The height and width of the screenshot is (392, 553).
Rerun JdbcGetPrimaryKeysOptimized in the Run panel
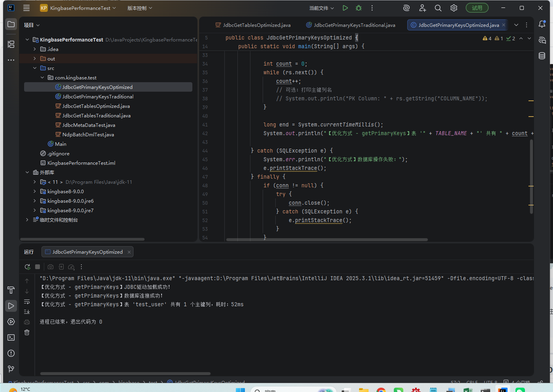(x=27, y=267)
